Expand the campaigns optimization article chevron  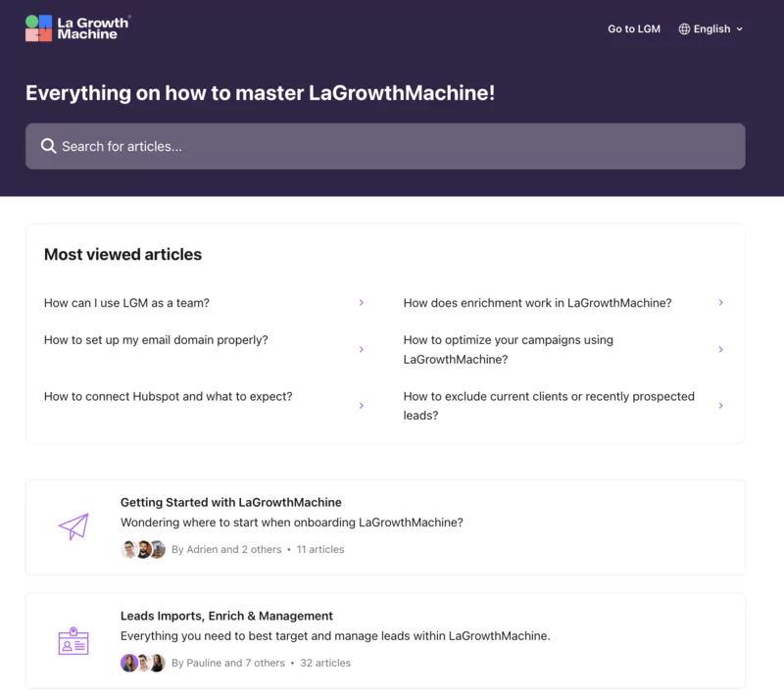pos(722,349)
